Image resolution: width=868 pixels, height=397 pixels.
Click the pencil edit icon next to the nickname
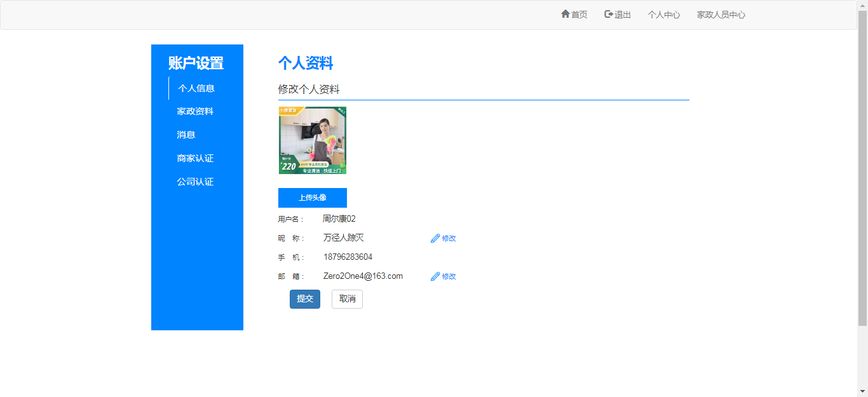click(435, 238)
